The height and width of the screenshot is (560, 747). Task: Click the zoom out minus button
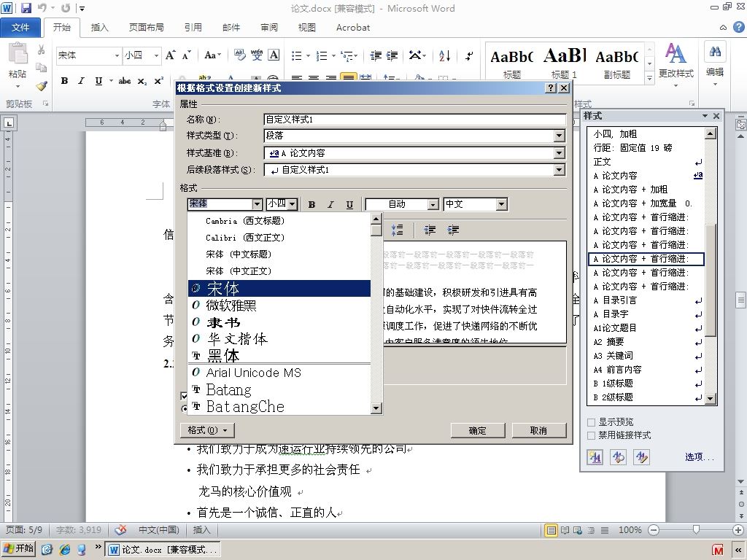(654, 530)
